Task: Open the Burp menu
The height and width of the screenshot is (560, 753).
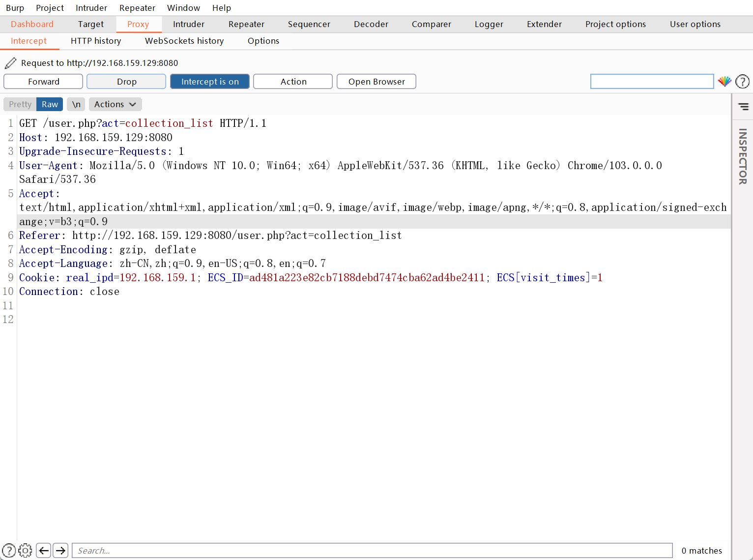Action: [x=15, y=8]
